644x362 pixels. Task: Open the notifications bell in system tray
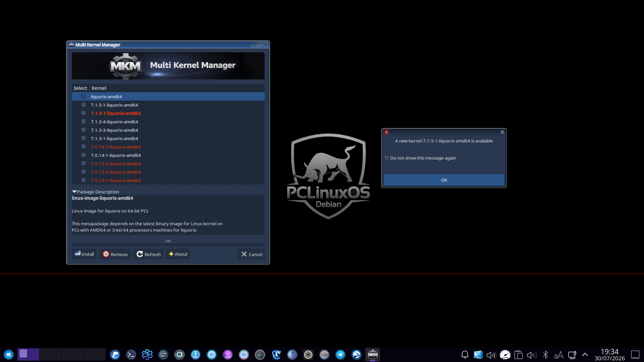click(465, 355)
